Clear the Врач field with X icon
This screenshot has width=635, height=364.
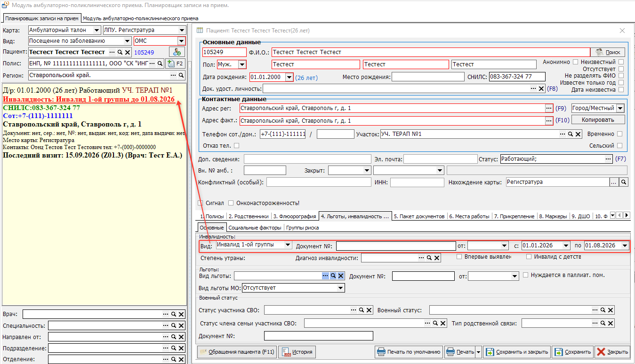tap(181, 314)
